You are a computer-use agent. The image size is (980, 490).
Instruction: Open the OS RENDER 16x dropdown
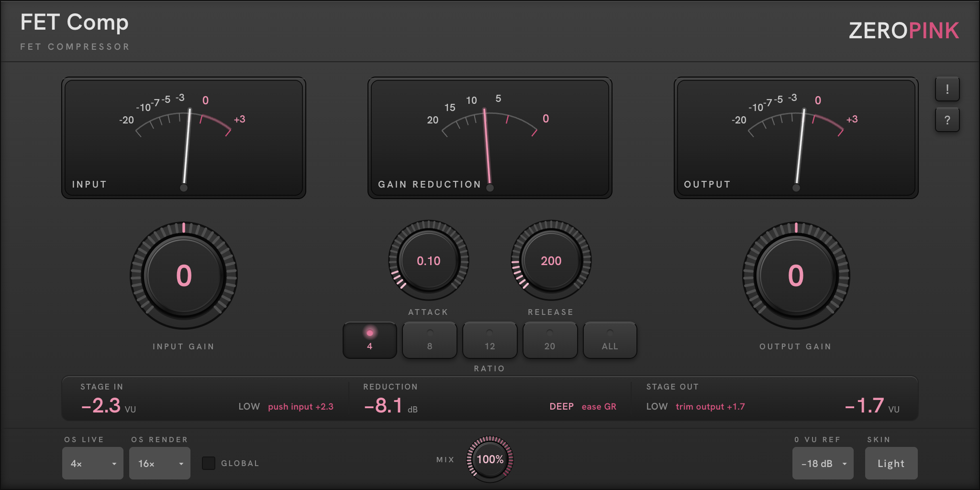pyautogui.click(x=160, y=463)
